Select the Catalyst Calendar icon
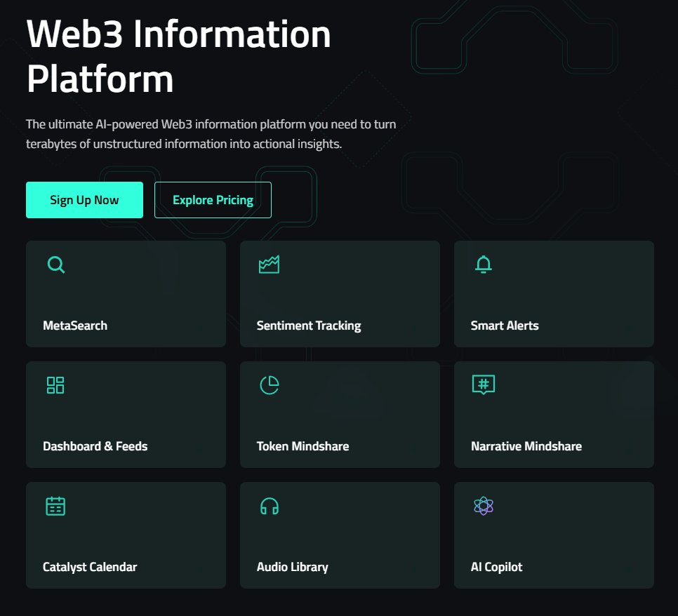The height and width of the screenshot is (616, 678). coord(55,506)
